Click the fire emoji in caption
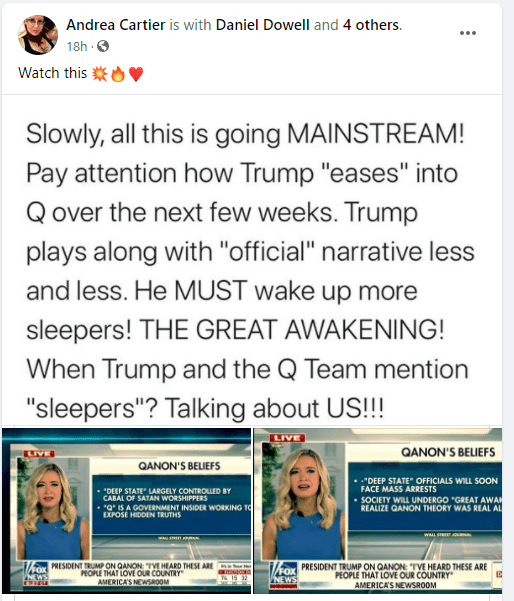Viewport: 514px width, 601px height. [118, 74]
